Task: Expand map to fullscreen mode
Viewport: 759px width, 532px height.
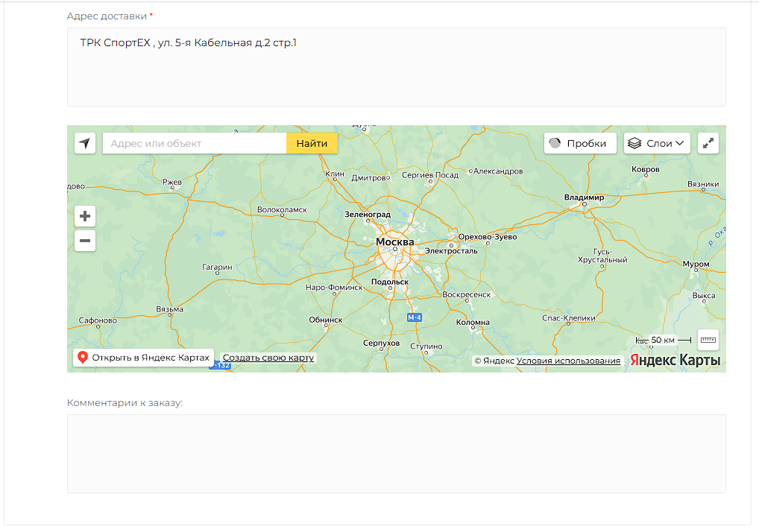Action: click(x=708, y=143)
